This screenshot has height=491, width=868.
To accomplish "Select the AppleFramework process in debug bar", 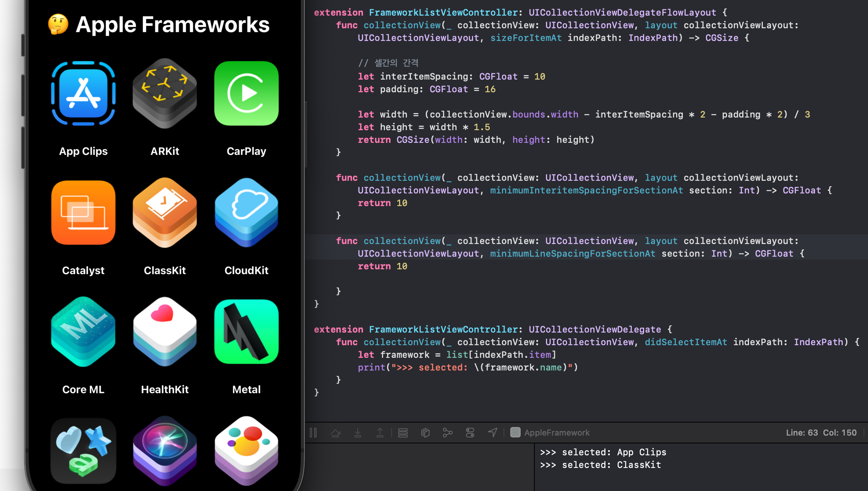I will point(550,433).
